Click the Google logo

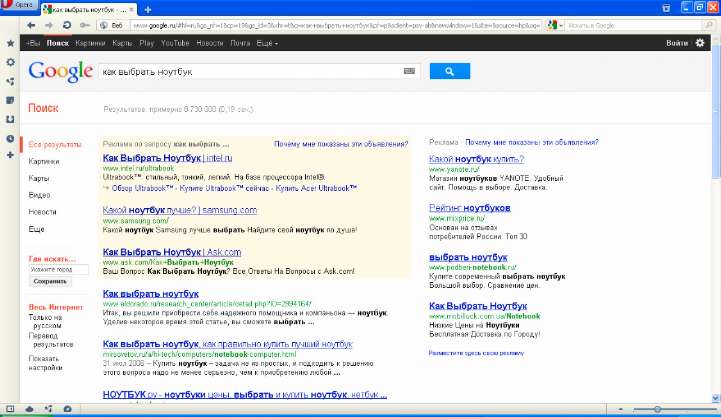[x=60, y=72]
